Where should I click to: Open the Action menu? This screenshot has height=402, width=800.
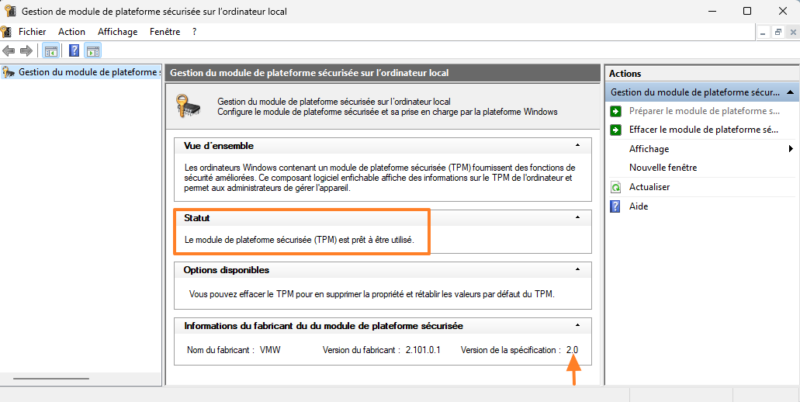(71, 32)
